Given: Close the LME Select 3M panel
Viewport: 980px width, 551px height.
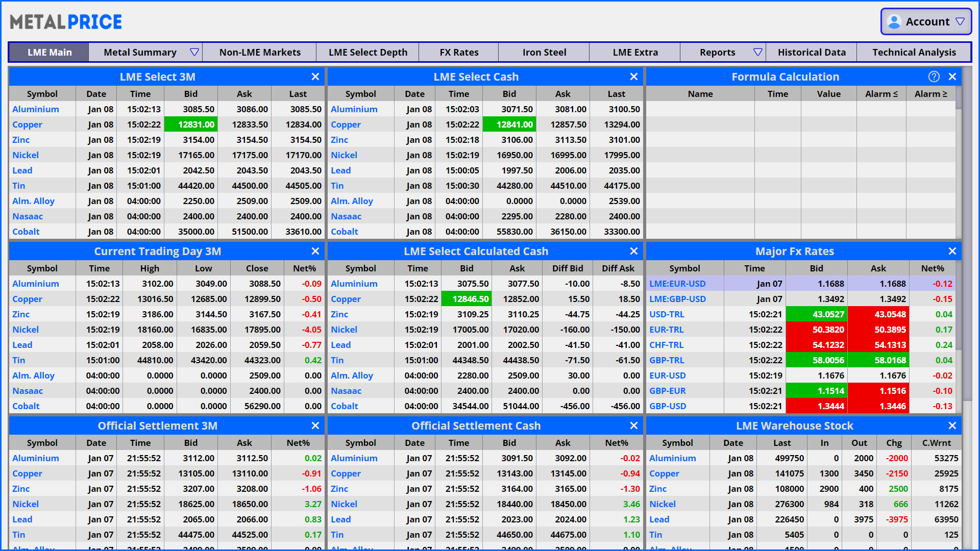Looking at the screenshot, I should pos(315,77).
